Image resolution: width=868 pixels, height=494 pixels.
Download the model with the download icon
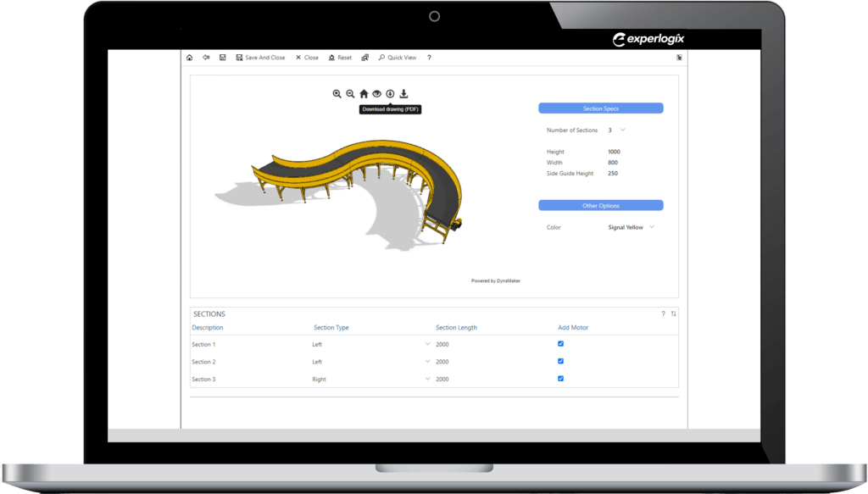(x=404, y=93)
